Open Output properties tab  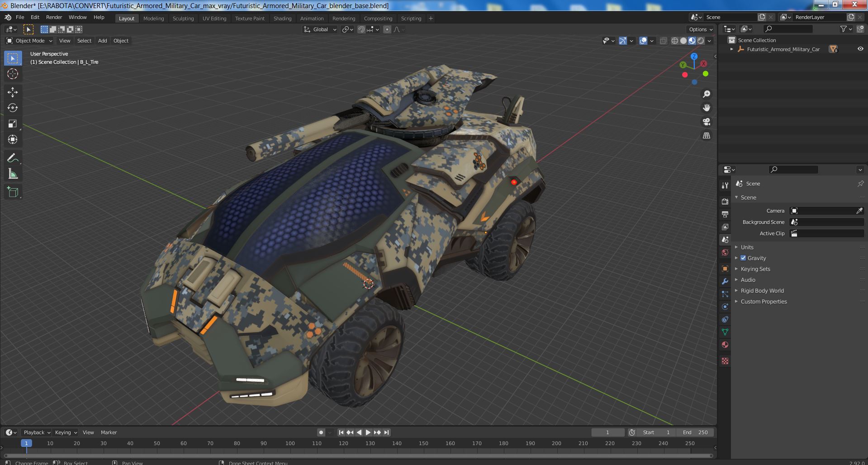point(725,214)
